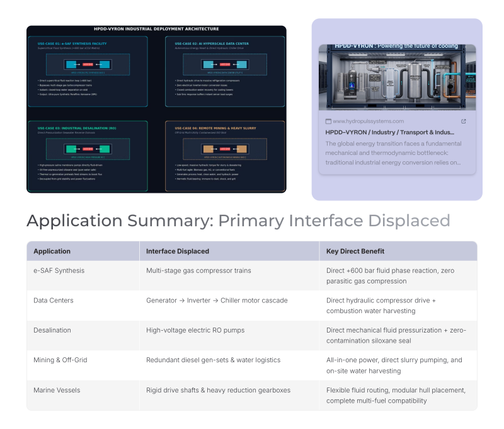The width and height of the screenshot is (504, 429).
Task: Select the Mining & Off-Grid table row
Action: [252, 365]
